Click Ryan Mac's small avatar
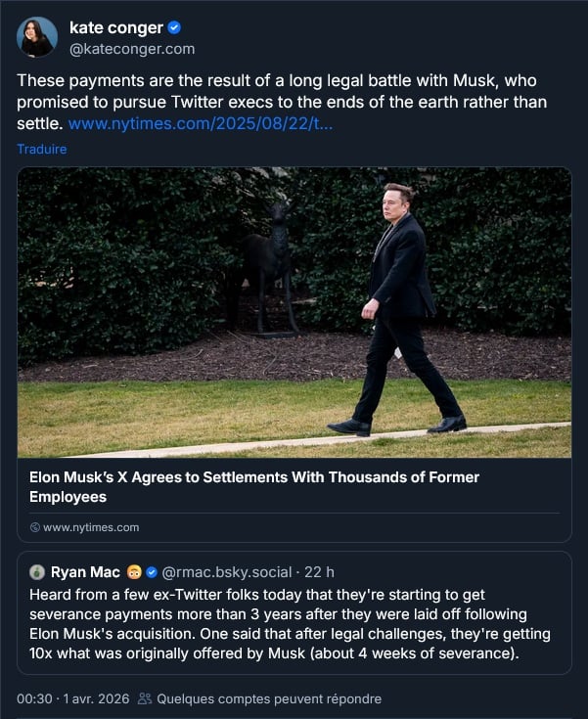 tap(37, 572)
